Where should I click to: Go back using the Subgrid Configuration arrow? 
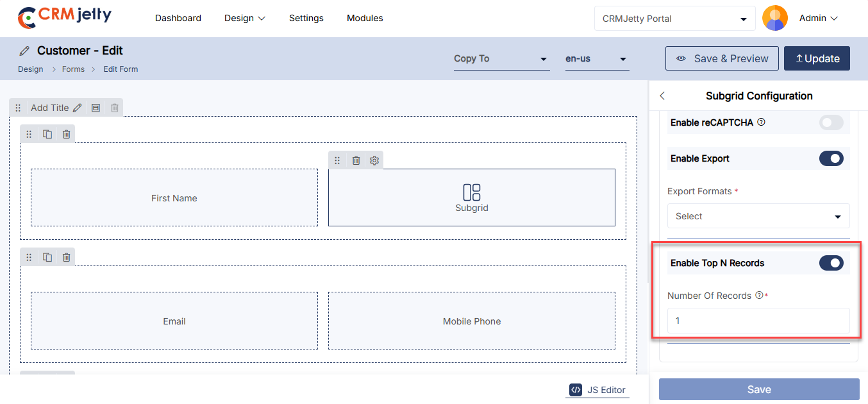[x=662, y=96]
